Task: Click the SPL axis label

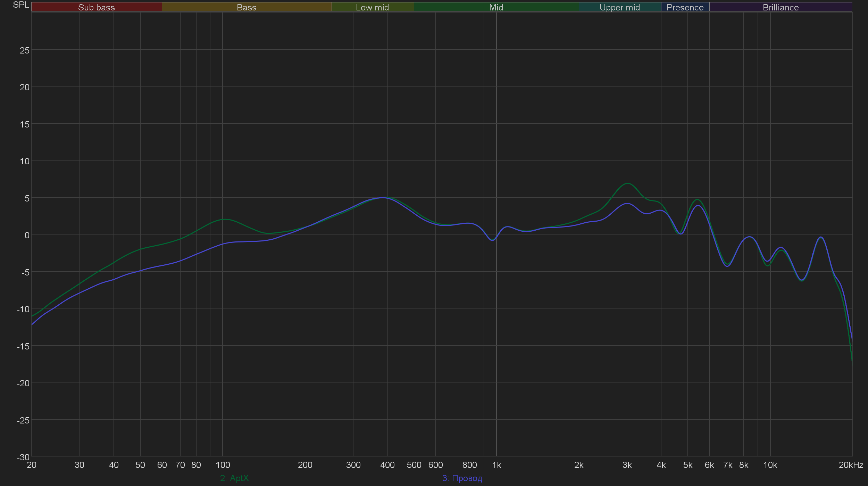Action: 21,5
